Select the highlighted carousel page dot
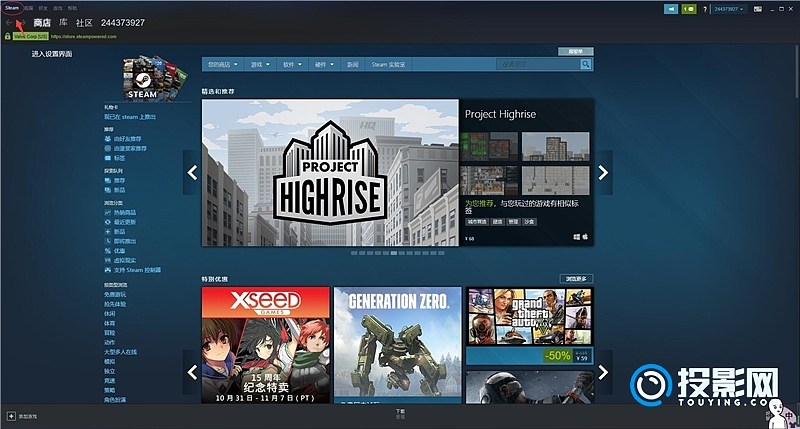Viewport: 800px width, 429px height. pos(394,253)
